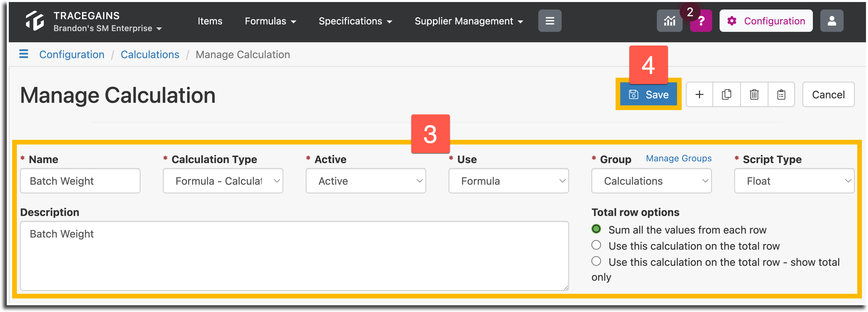Click the Save button
868x312 pixels.
click(x=648, y=95)
